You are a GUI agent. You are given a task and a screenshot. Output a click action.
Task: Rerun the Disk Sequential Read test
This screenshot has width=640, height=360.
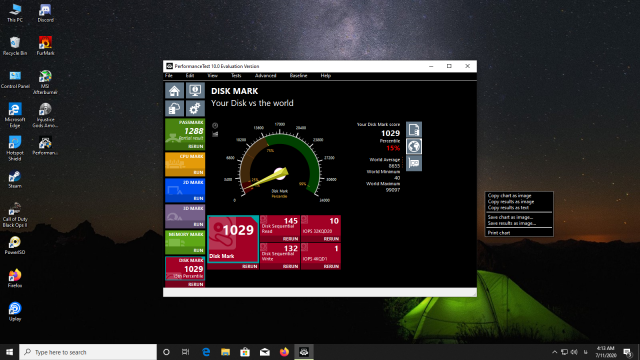click(290, 239)
